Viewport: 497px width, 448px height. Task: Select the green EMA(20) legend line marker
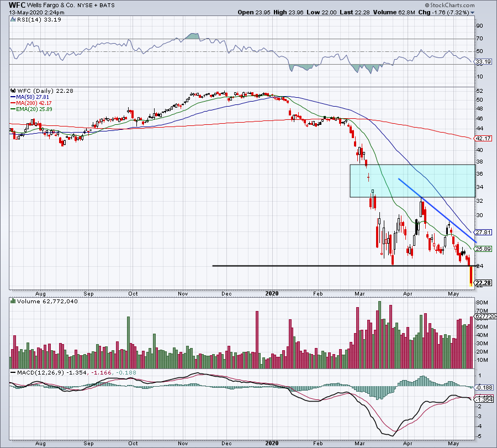(13, 109)
